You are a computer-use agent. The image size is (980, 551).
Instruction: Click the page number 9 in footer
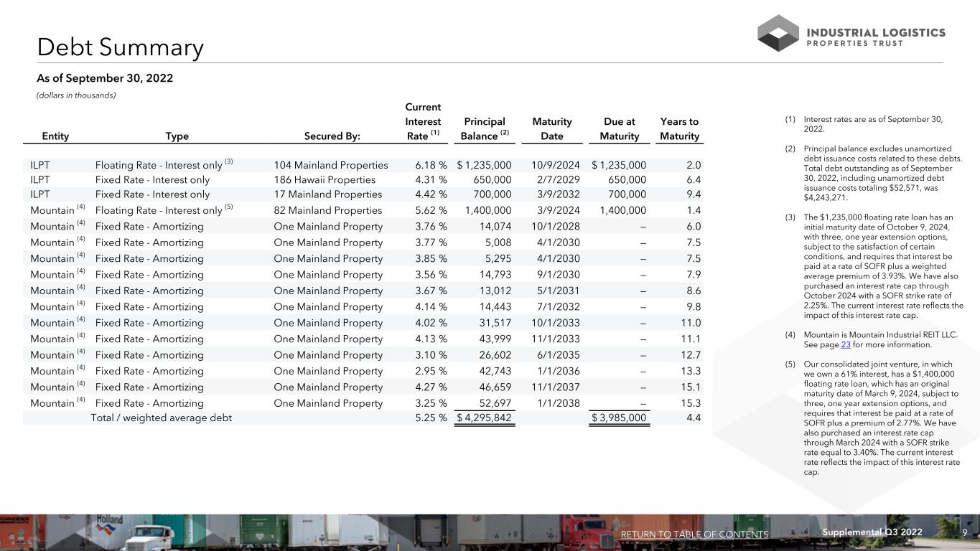[964, 532]
